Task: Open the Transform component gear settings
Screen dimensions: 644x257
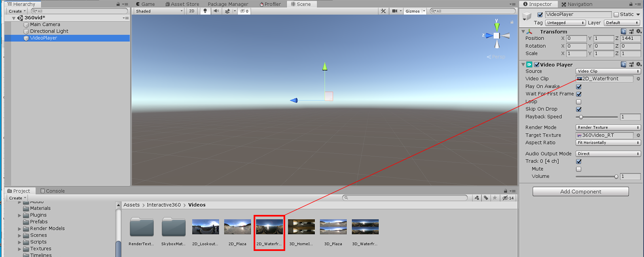Action: (639, 32)
